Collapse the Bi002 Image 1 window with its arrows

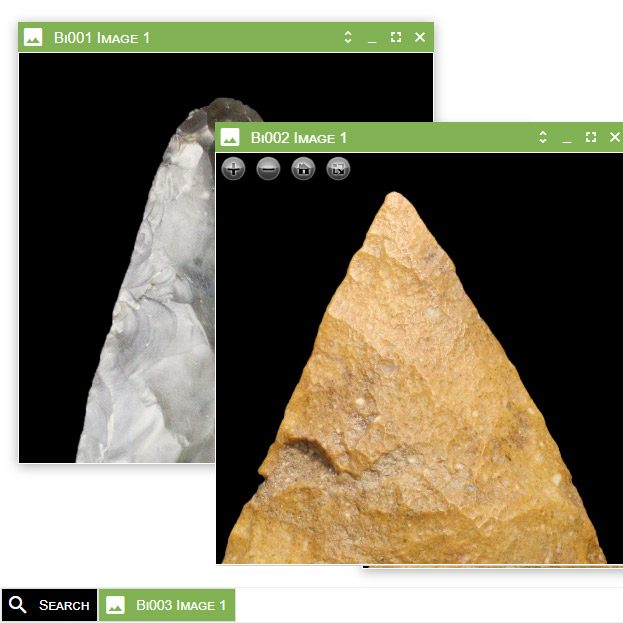[x=543, y=137]
